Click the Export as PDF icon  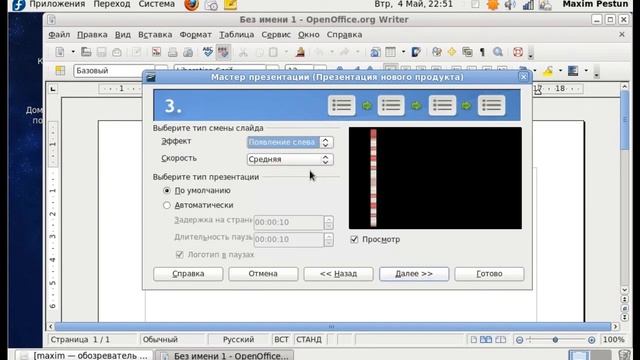(x=156, y=52)
